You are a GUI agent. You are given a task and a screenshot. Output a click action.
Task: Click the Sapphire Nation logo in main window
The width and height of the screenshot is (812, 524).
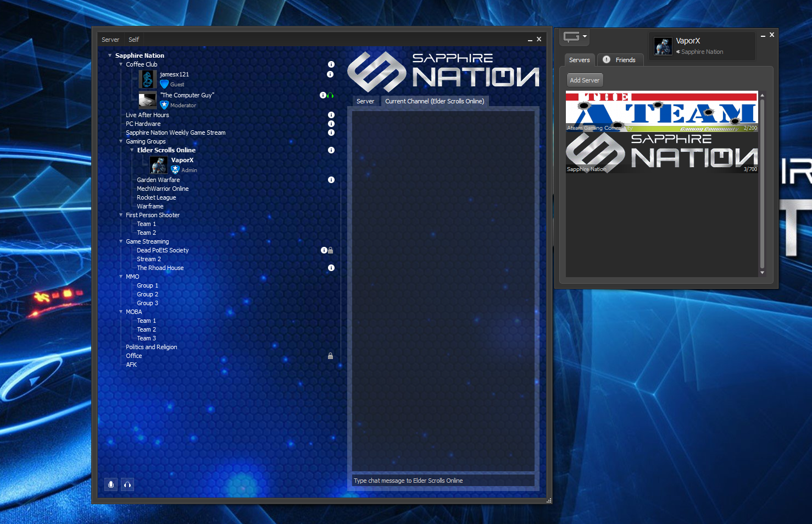443,71
